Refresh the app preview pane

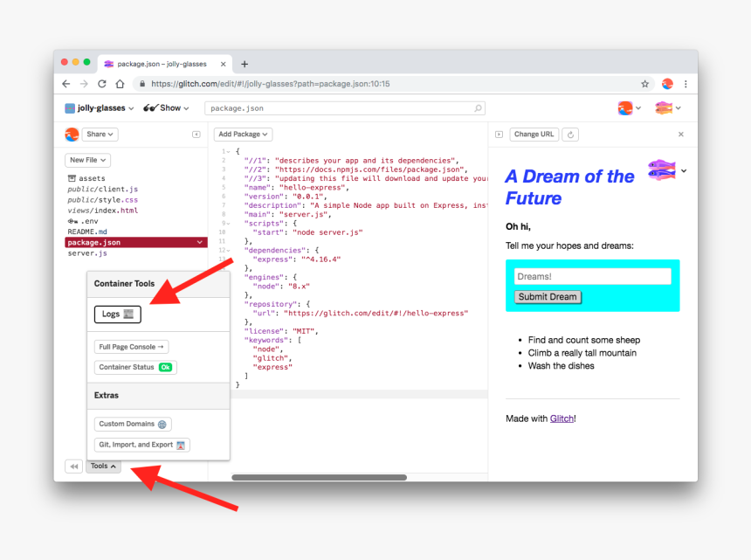[570, 135]
